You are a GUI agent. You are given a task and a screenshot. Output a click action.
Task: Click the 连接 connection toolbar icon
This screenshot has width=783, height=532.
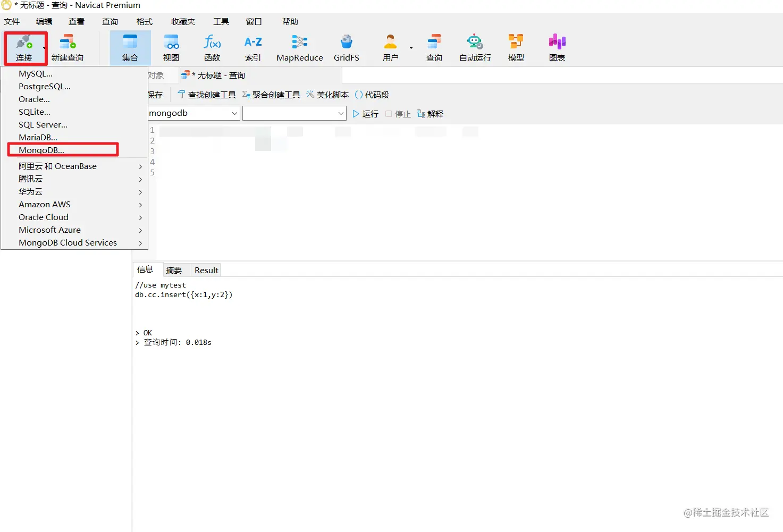[x=23, y=48]
